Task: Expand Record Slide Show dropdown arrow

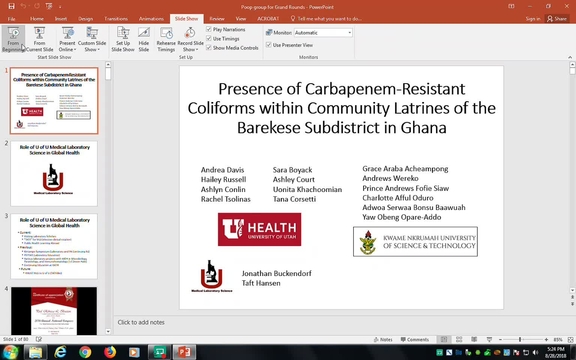Action: point(197,50)
